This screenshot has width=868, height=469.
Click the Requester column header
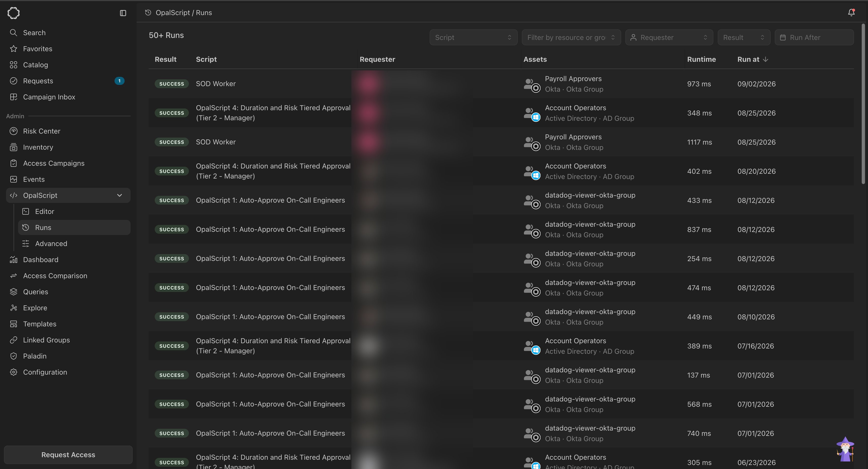click(377, 59)
